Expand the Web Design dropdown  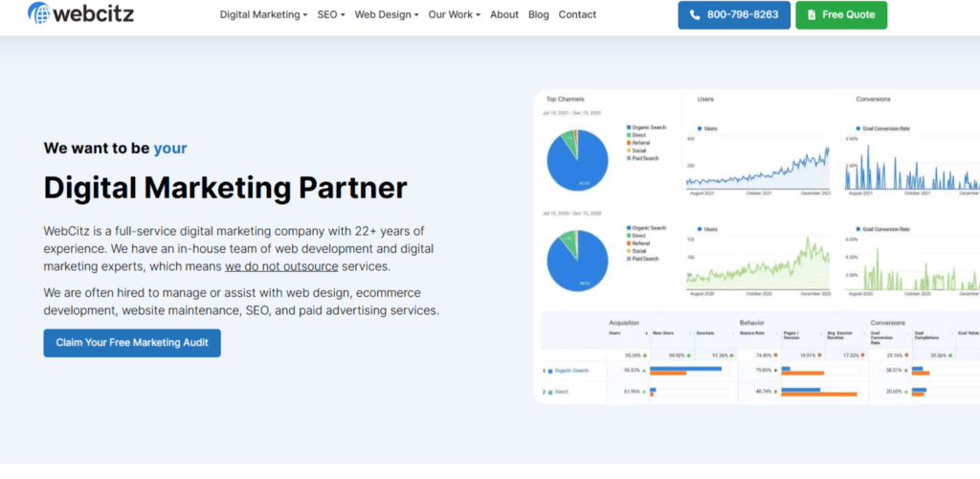coord(387,14)
